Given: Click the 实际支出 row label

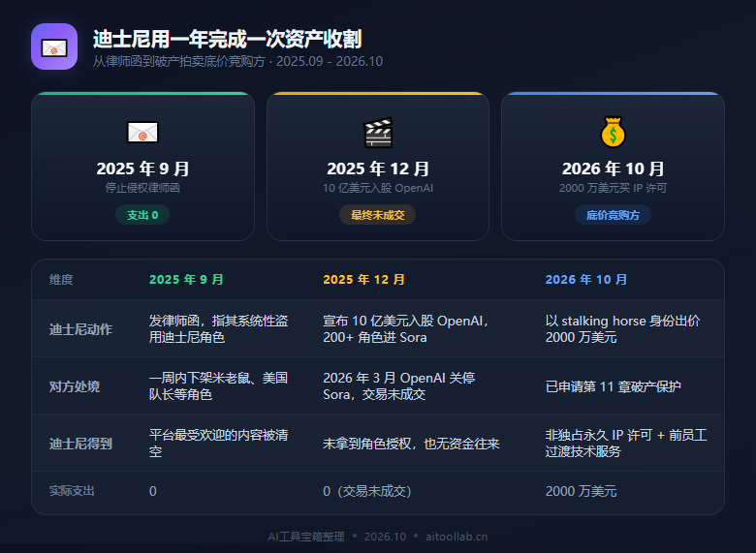Looking at the screenshot, I should click(x=72, y=491).
